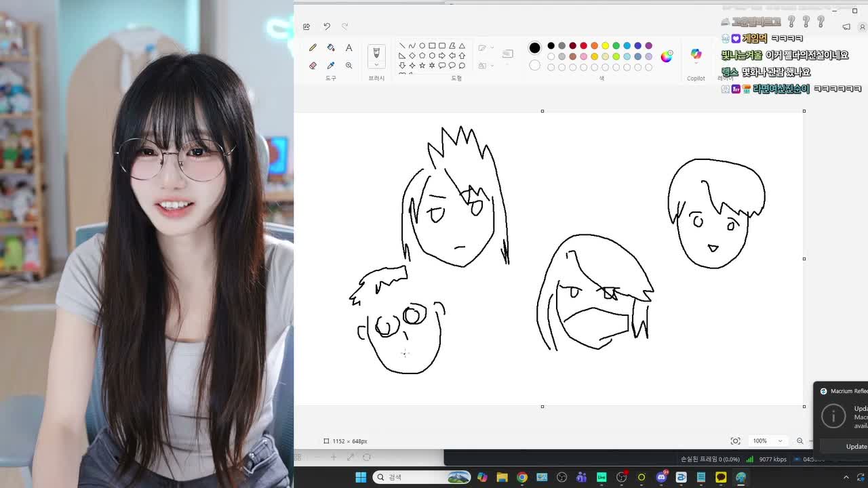The width and height of the screenshot is (868, 488).
Task: Open File Explorer from the taskbar
Action: point(502,477)
